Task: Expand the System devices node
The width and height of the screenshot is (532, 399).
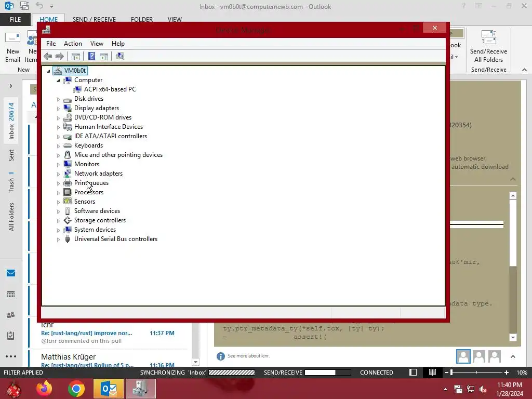Action: [58, 230]
